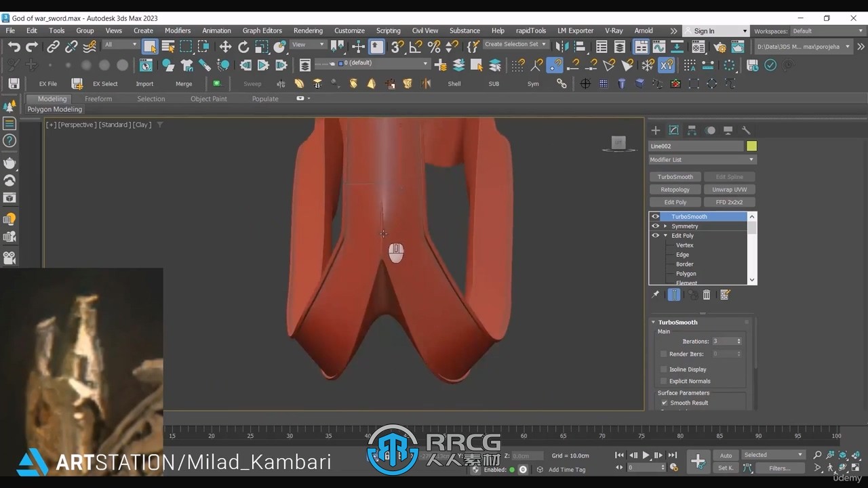Viewport: 868px width, 488px height.
Task: Click the Play Animation button
Action: click(x=646, y=455)
